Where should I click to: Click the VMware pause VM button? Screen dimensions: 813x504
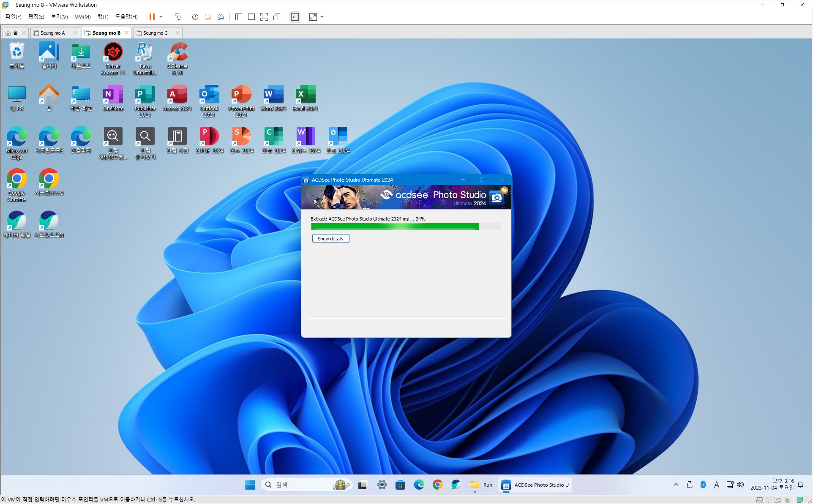152,17
